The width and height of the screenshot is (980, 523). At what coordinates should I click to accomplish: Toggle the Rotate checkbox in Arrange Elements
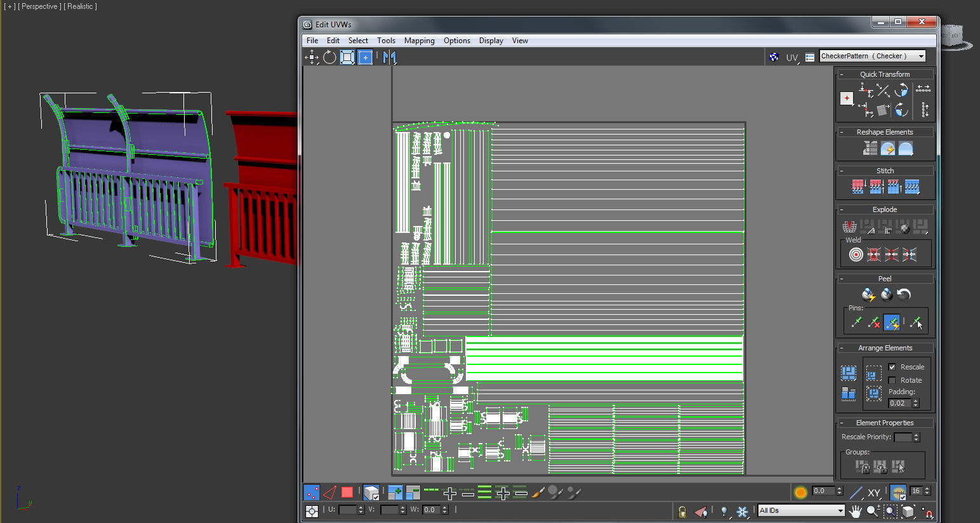tap(892, 380)
